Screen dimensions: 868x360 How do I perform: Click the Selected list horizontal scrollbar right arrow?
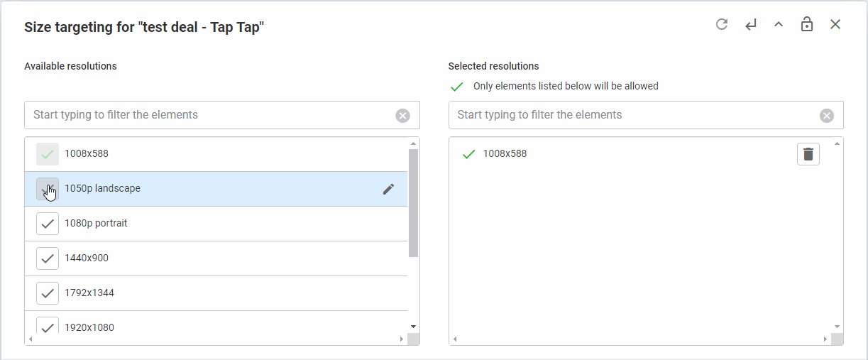pos(825,339)
